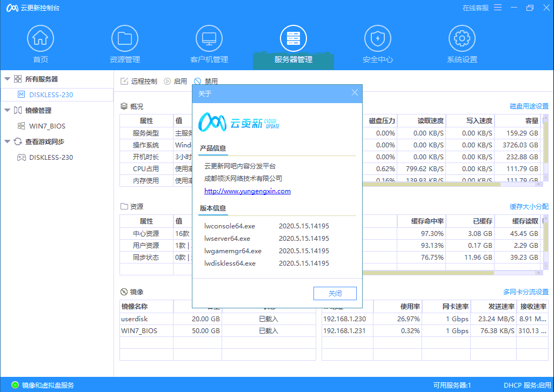Open 资源管理 folder icon
The image size is (554, 392).
tap(125, 38)
